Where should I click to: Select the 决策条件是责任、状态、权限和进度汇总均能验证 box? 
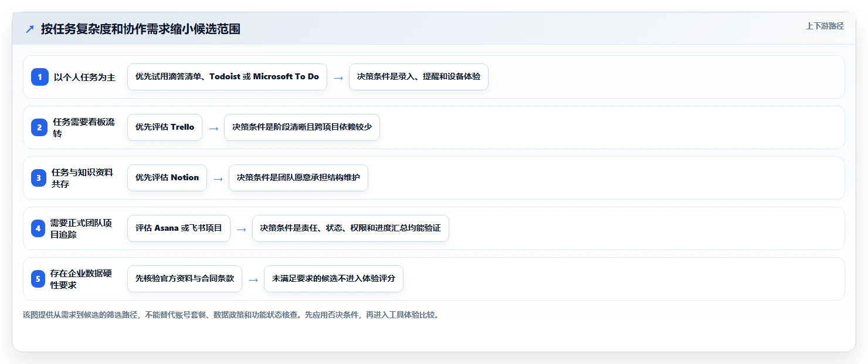(351, 228)
